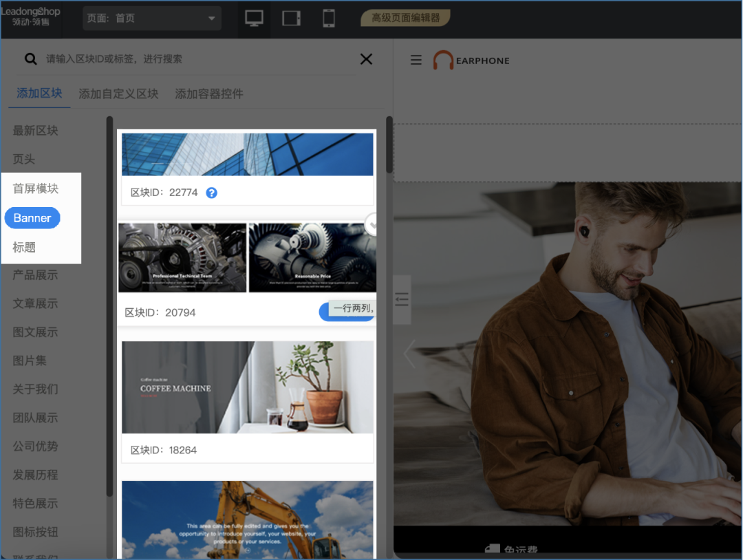Click the block search input field
The height and width of the screenshot is (560, 743).
(x=193, y=59)
